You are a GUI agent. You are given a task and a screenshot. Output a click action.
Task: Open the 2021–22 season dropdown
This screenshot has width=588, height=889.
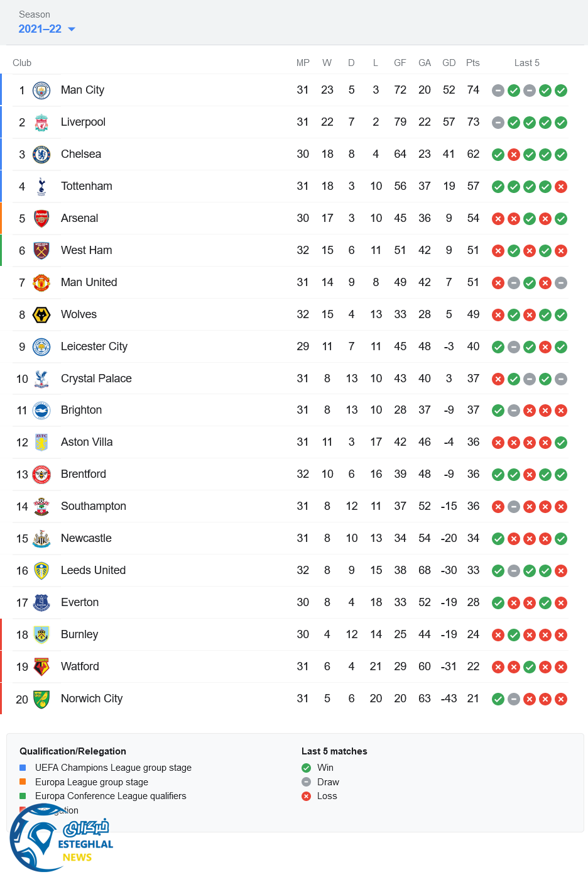point(40,29)
